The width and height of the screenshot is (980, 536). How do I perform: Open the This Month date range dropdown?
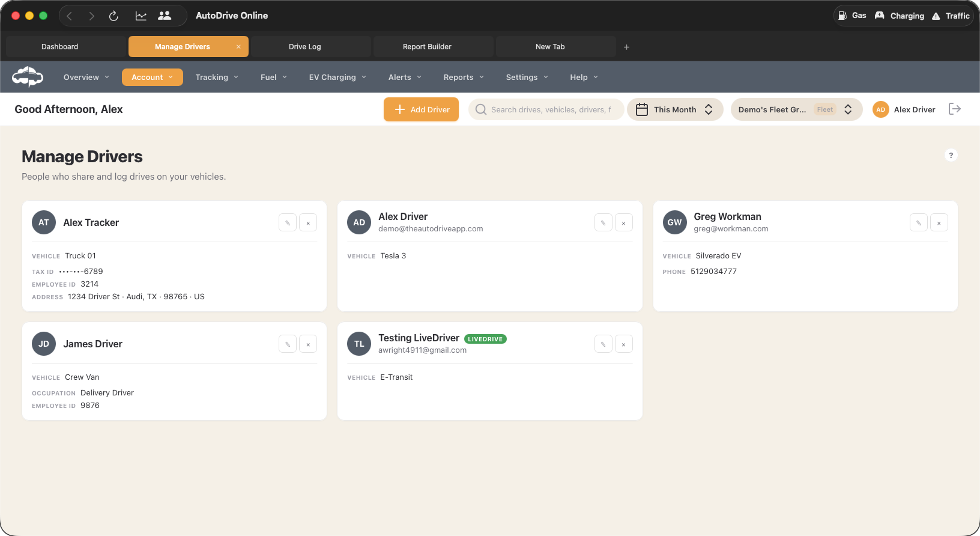click(675, 109)
